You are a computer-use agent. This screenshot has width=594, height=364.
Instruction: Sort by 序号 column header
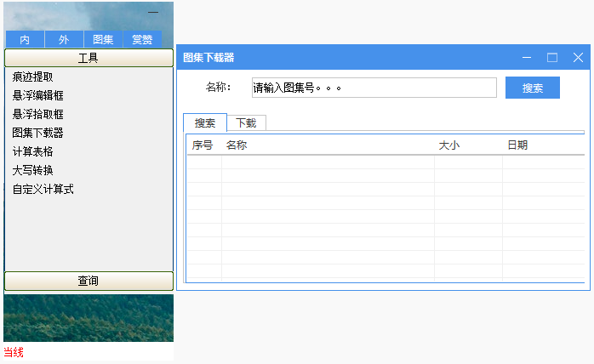[x=203, y=145]
